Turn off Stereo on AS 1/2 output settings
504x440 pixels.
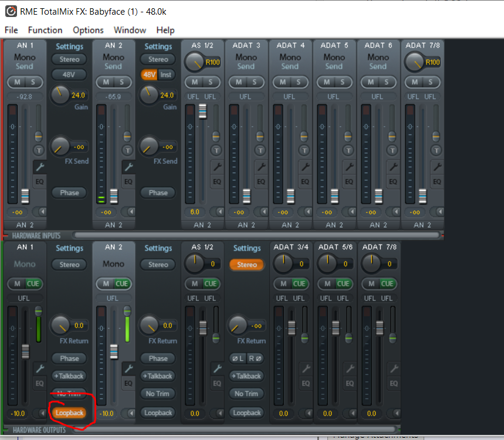tap(247, 265)
